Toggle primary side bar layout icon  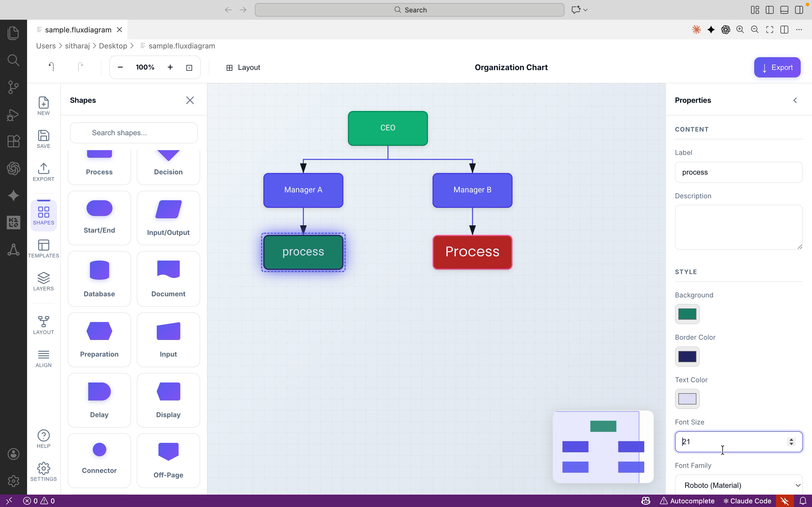point(769,10)
